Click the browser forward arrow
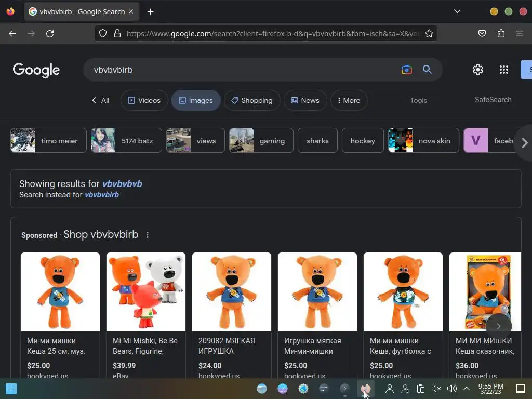This screenshot has height=399, width=532. pyautogui.click(x=31, y=34)
